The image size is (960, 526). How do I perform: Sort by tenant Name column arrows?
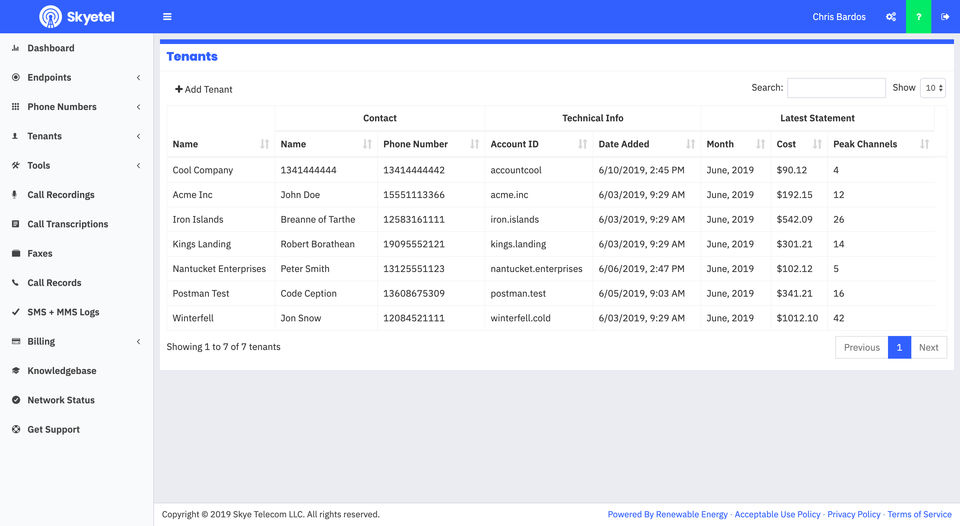pyautogui.click(x=264, y=144)
